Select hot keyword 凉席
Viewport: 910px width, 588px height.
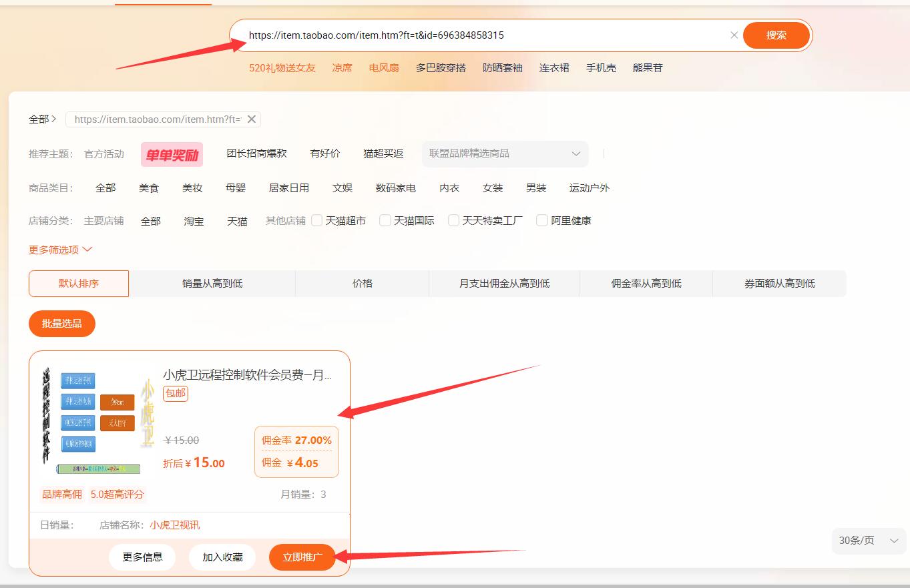(x=343, y=68)
